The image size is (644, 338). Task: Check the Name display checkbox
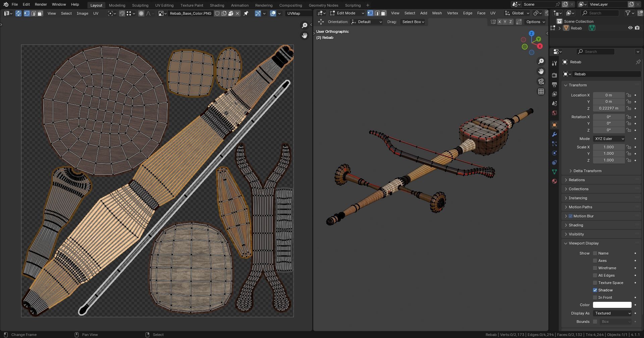[595, 253]
